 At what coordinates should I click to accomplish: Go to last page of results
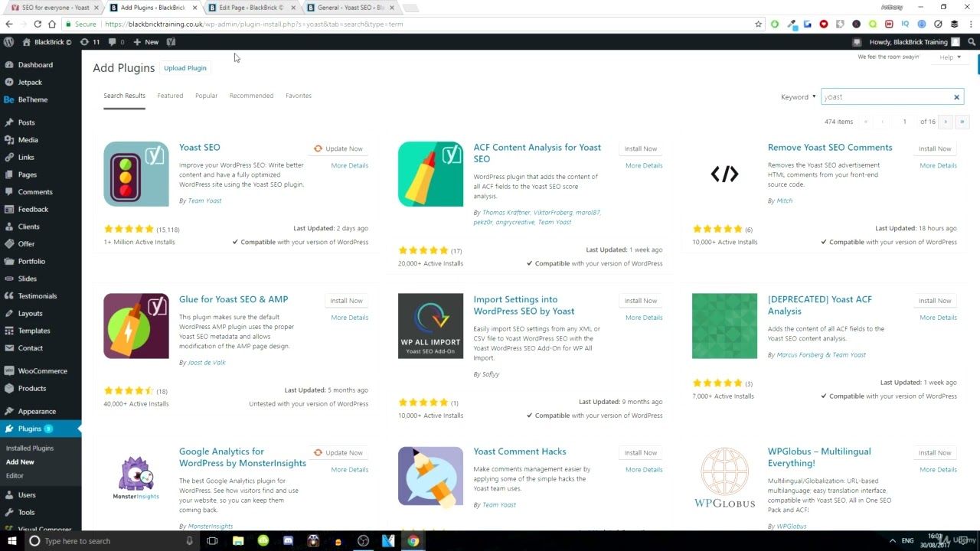click(x=962, y=122)
